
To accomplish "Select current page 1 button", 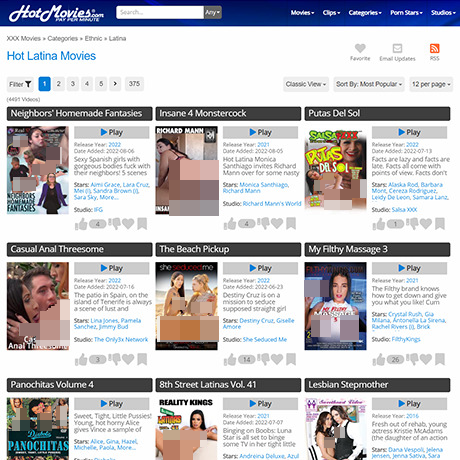I will pos(44,84).
